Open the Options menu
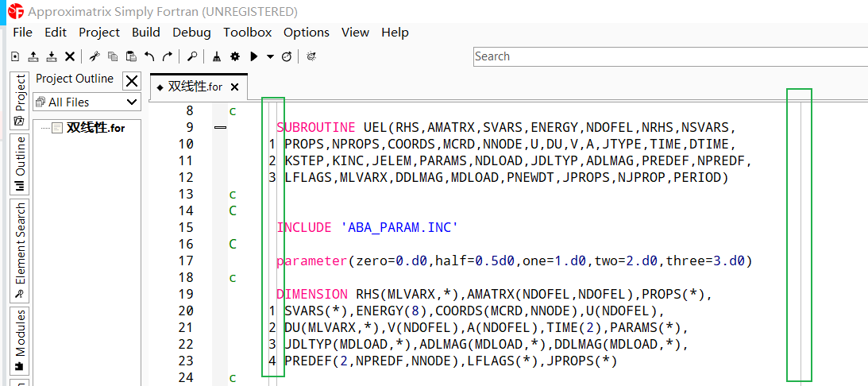 tap(307, 33)
